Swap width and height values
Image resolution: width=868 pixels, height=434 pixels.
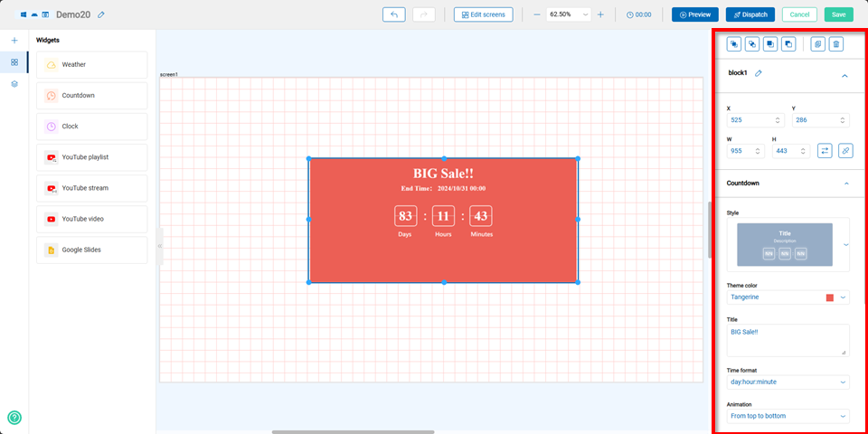pyautogui.click(x=825, y=151)
